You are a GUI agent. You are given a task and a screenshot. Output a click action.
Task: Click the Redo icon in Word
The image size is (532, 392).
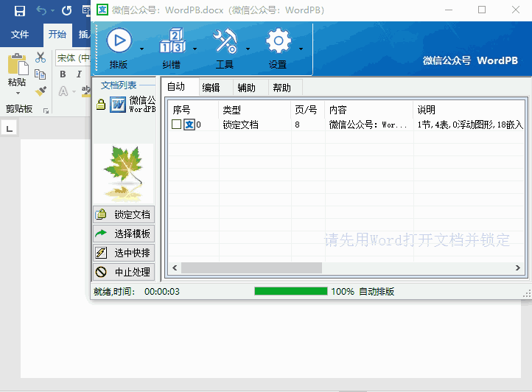click(x=67, y=11)
